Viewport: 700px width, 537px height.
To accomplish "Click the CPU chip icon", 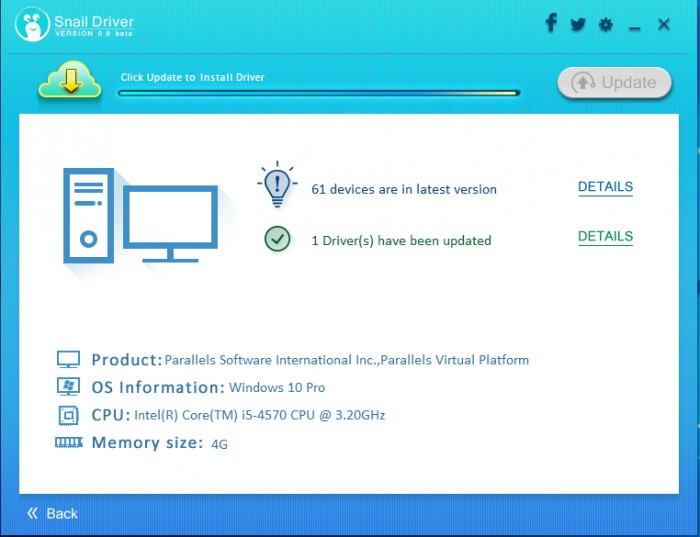I will [68, 415].
